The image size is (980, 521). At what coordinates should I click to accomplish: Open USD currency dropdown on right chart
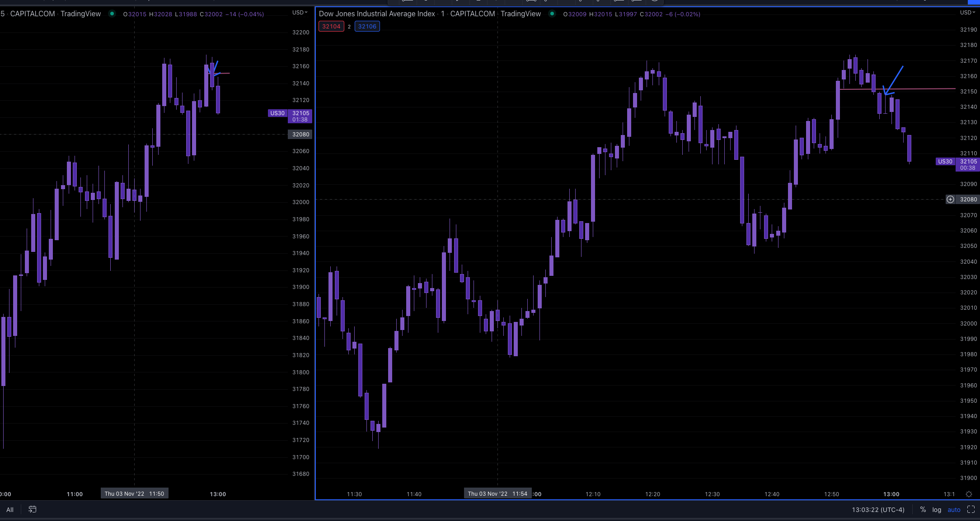tap(967, 12)
